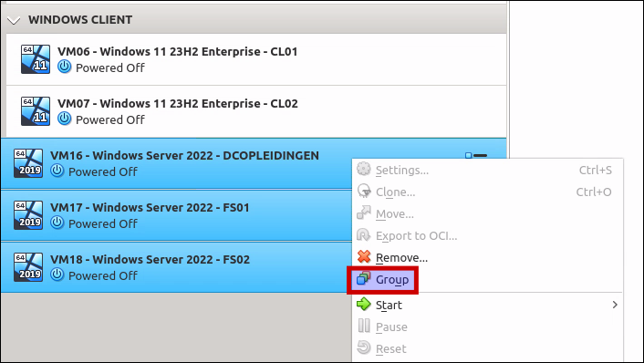Click the Clone sheep icon
The width and height of the screenshot is (644, 363).
363,192
